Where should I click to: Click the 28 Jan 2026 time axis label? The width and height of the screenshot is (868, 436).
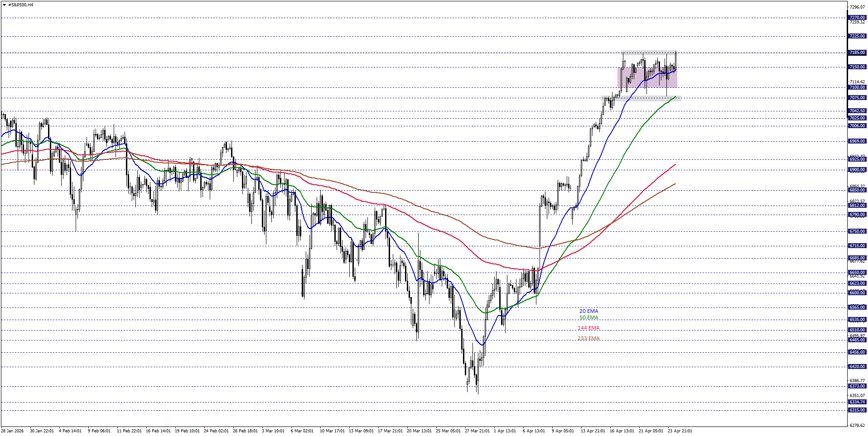(12, 431)
